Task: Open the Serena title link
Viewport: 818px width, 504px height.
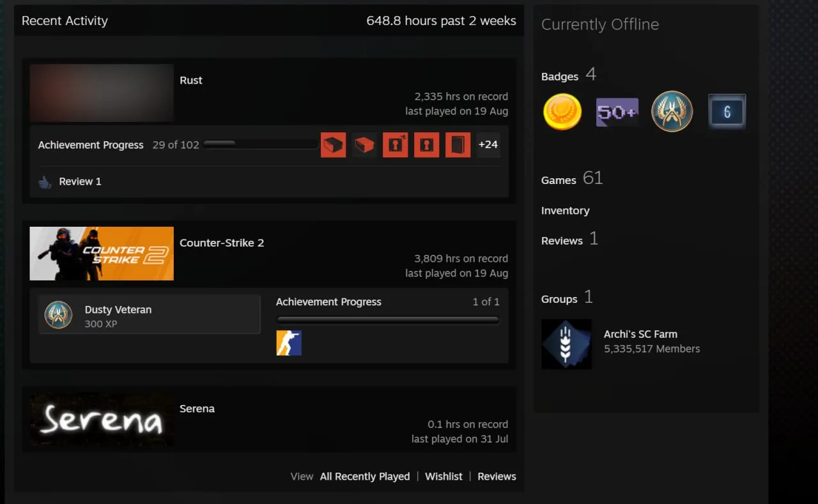Action: click(x=197, y=409)
